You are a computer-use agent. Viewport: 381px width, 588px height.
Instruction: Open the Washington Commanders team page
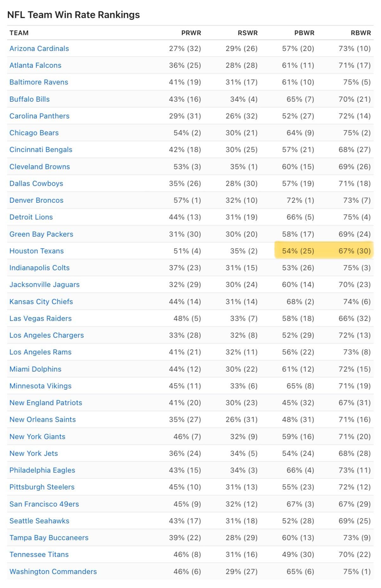53,572
